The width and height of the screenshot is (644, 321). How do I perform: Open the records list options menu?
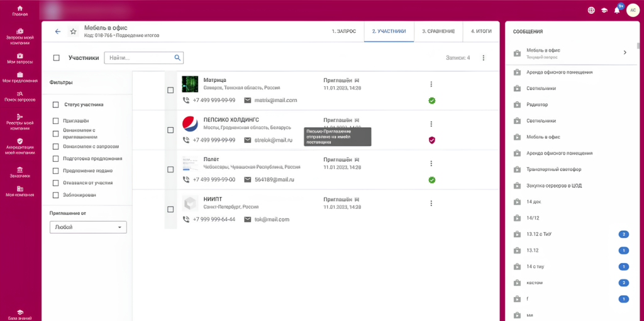[x=483, y=58]
